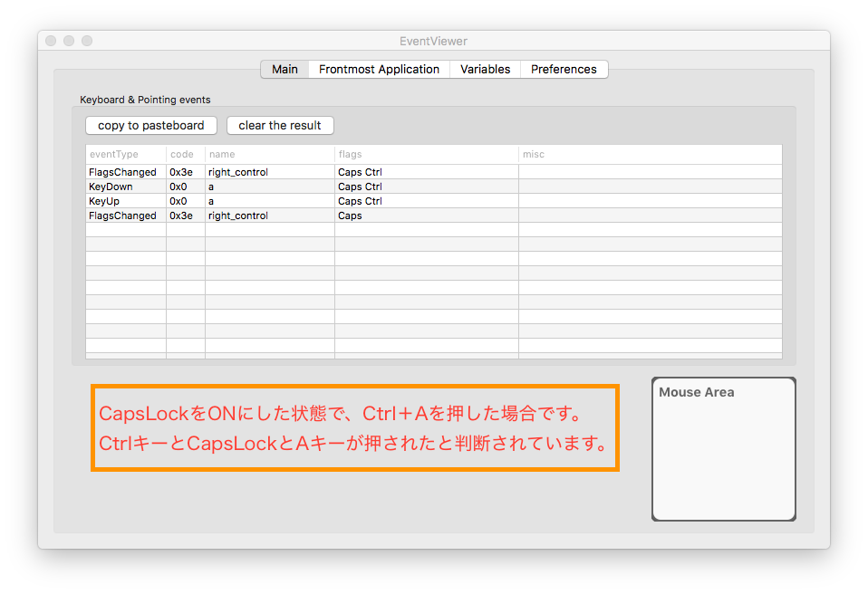Click the copy to pasteboard button
This screenshot has height=594, width=868.
coord(150,125)
